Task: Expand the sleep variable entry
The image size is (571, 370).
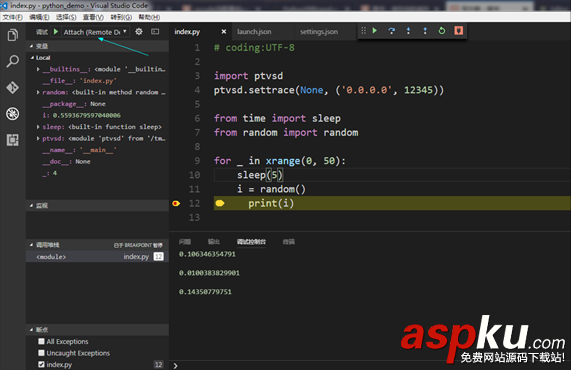Action: pos(38,127)
